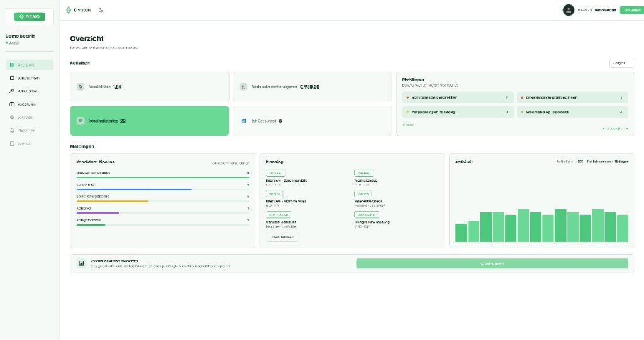The image size is (644, 340).
Task: Select the €950,00 advertentie-uitgaven value
Action: [309, 87]
